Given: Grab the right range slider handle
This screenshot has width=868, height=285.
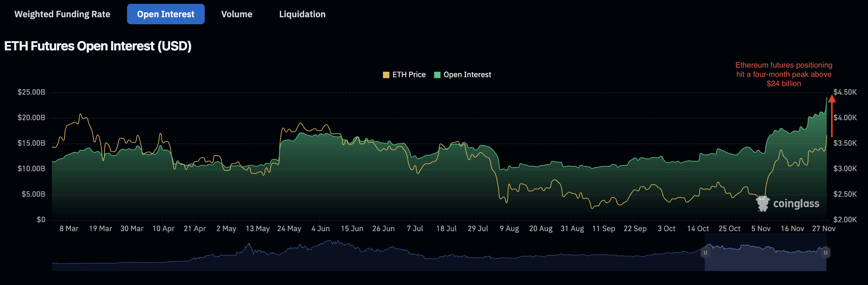Looking at the screenshot, I should point(826,252).
